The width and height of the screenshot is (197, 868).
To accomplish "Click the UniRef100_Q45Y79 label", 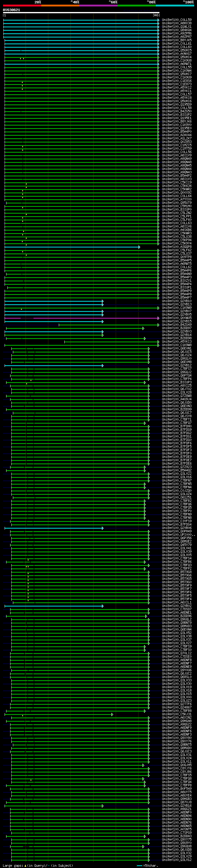I will [x=176, y=545].
